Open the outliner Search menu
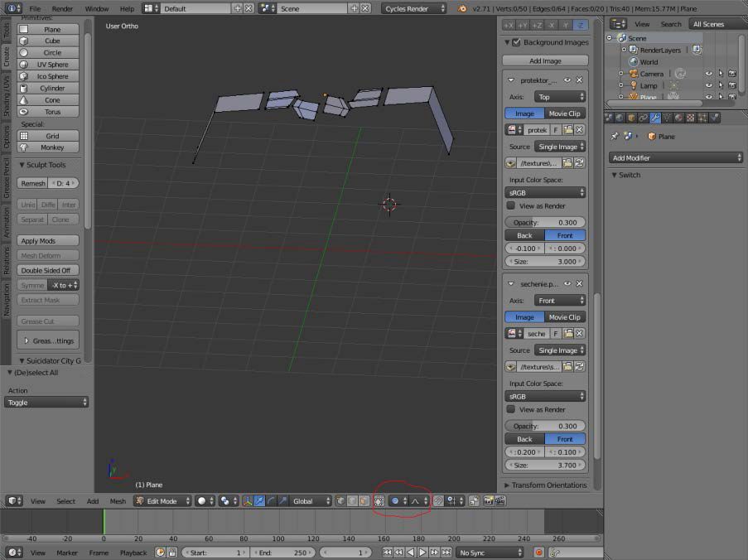748x560 pixels. (671, 24)
